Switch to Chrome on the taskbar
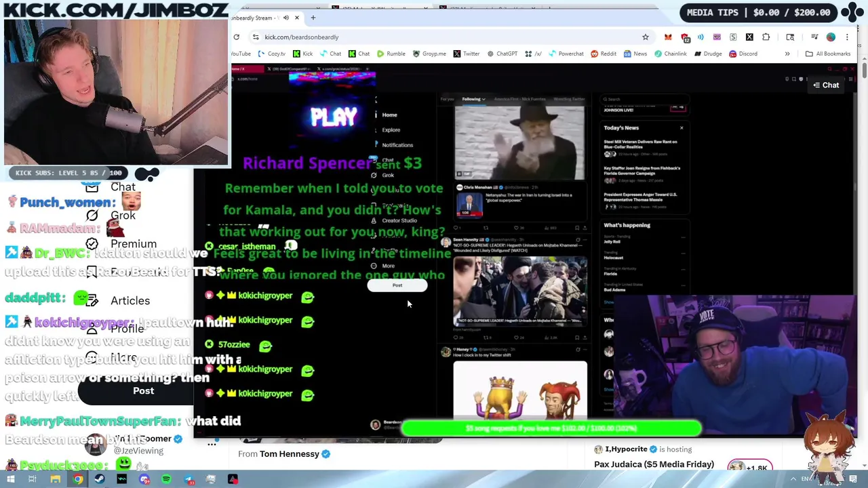The width and height of the screenshot is (868, 488). pyautogui.click(x=78, y=480)
